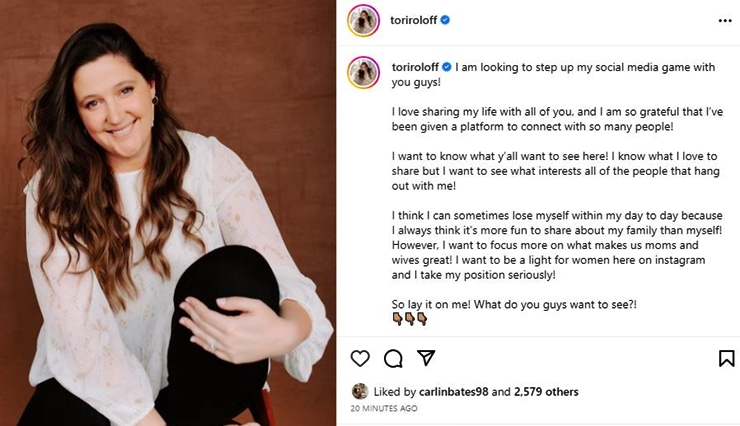This screenshot has width=740, height=426.
Task: Click the small liker avatar near Liked by
Action: pos(360,391)
